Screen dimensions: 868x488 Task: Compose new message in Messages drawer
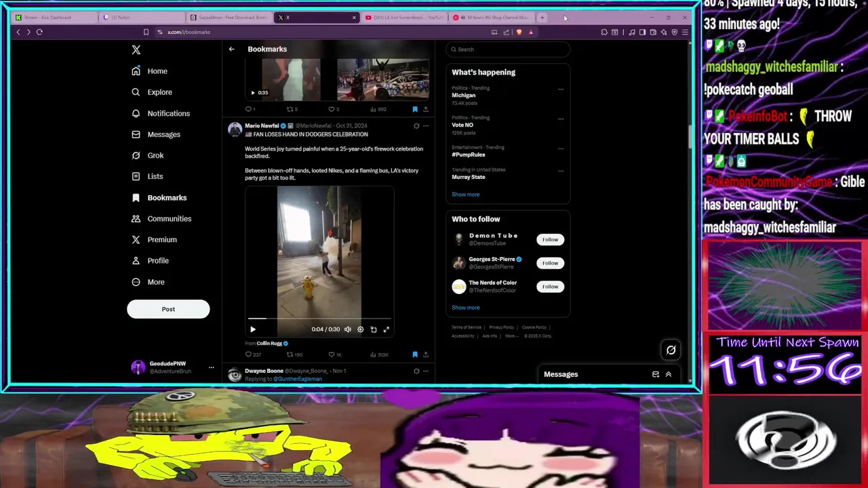point(656,374)
